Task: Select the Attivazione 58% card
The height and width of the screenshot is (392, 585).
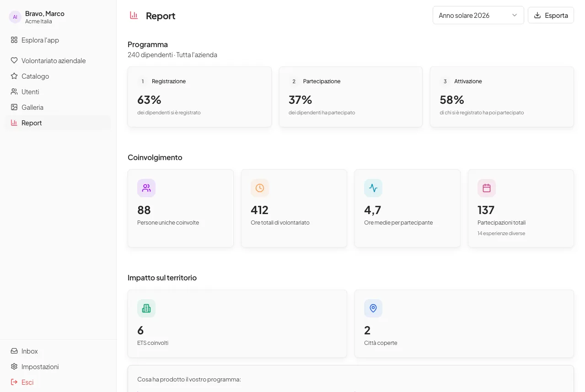Action: [502, 97]
